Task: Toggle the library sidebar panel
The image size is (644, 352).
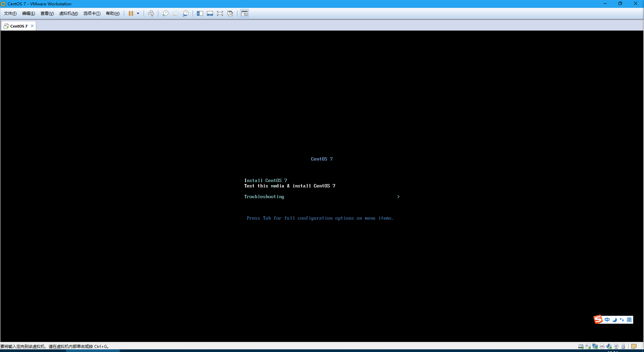Action: coord(200,13)
